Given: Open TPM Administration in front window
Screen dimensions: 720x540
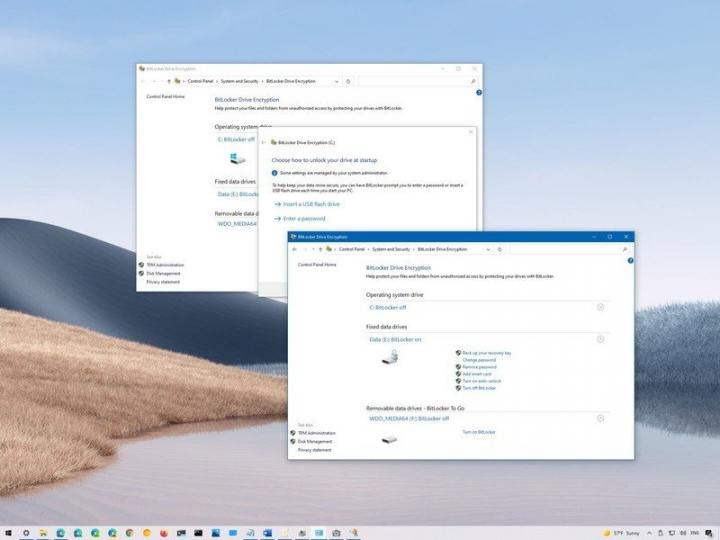Looking at the screenshot, I should click(316, 433).
